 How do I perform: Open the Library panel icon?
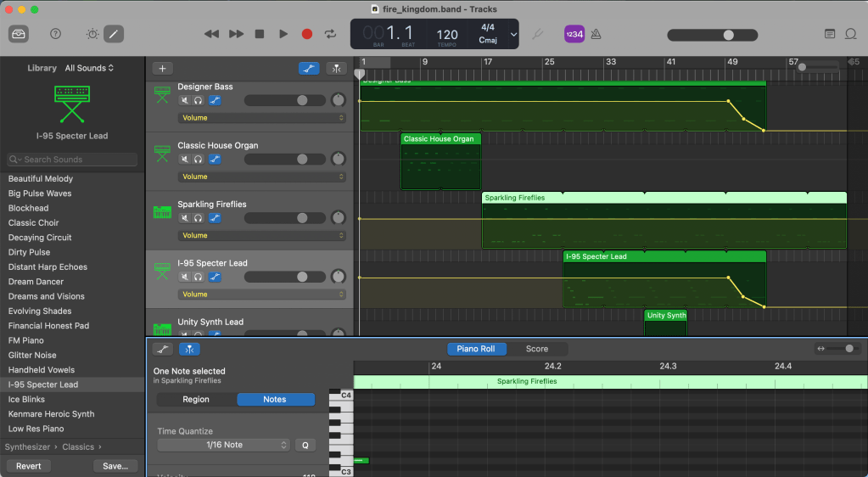(20, 34)
